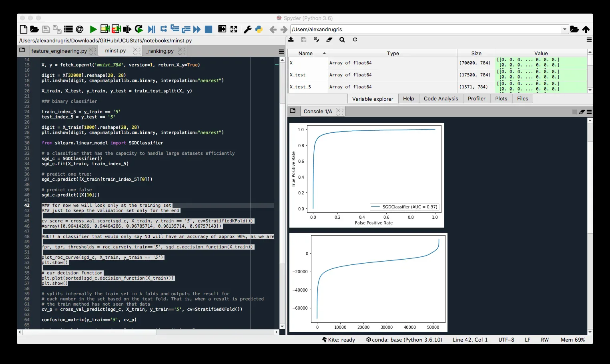Search variables with the magnifier icon
This screenshot has height=364, width=610.
[x=342, y=40]
